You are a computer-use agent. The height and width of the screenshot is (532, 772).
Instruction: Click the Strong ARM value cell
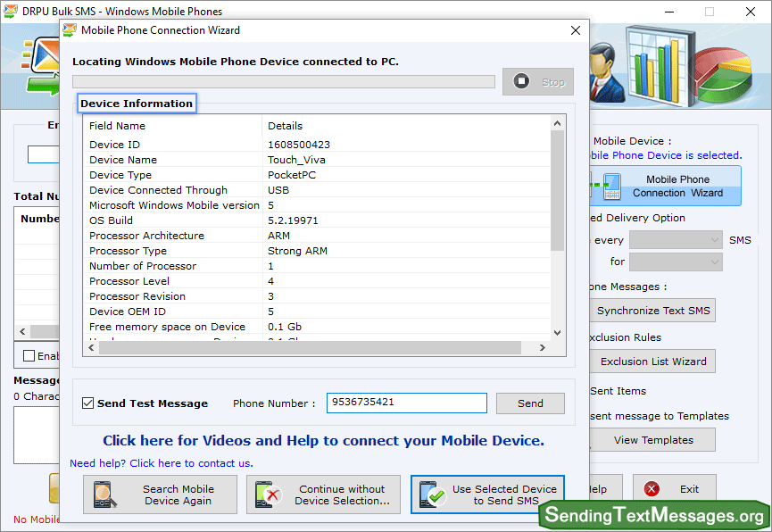[297, 251]
